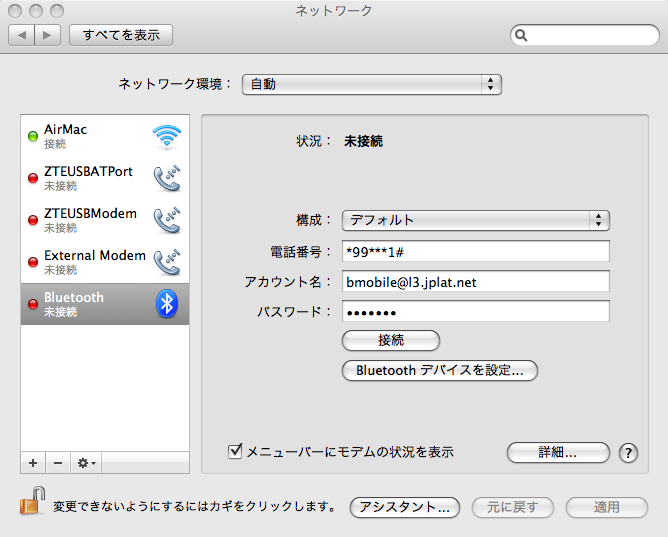Click the External Modem phone icon
Screen dimensions: 668x537
coord(167,262)
